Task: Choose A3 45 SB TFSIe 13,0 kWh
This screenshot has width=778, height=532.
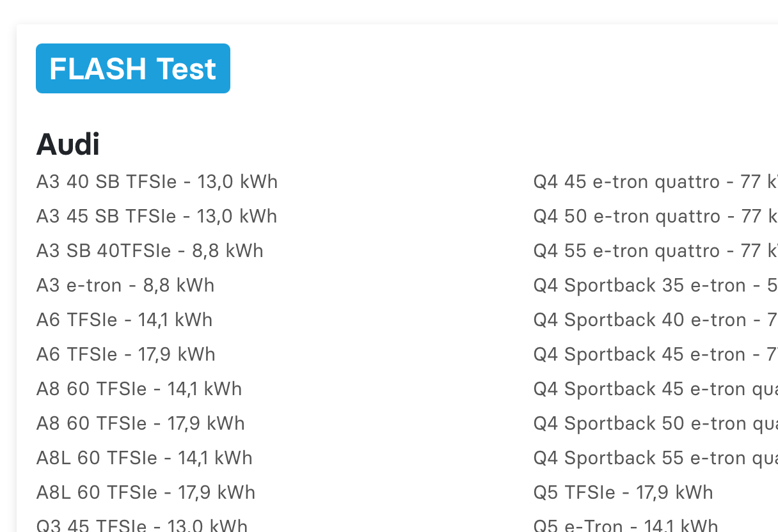Action: (157, 217)
